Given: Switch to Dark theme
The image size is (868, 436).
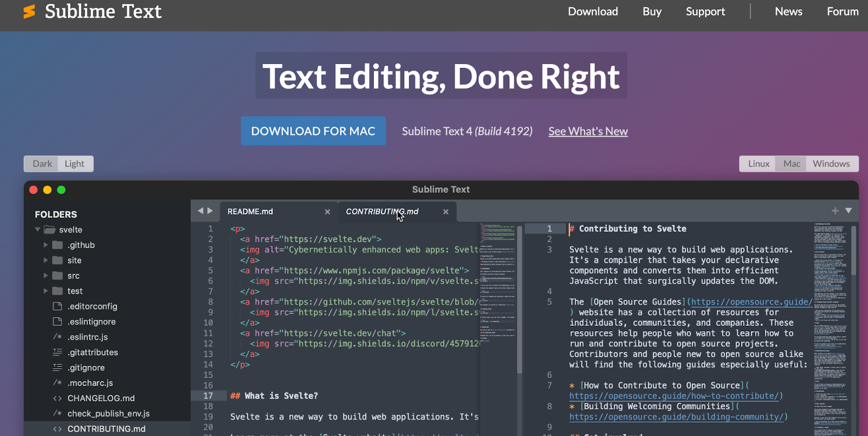Looking at the screenshot, I should pyautogui.click(x=42, y=163).
